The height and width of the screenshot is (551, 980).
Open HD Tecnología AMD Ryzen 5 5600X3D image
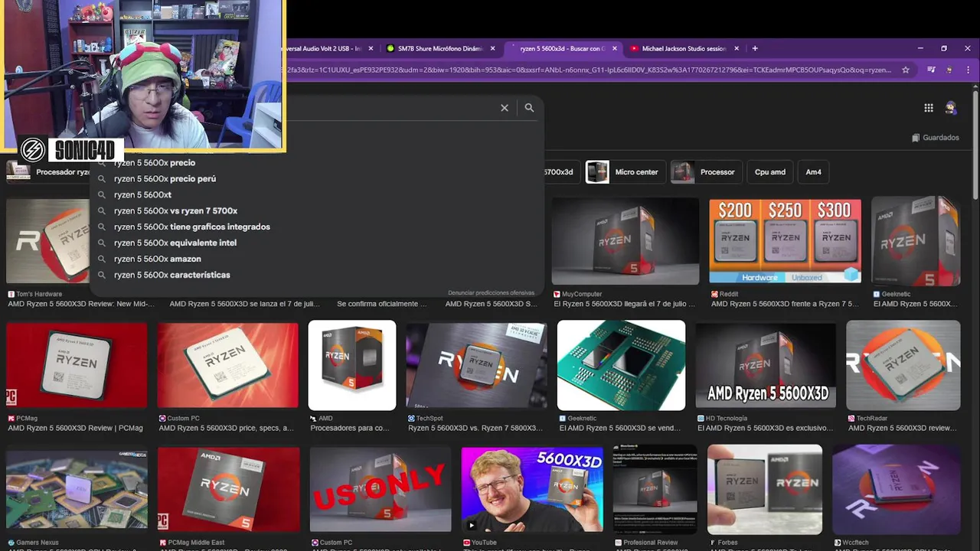(766, 365)
